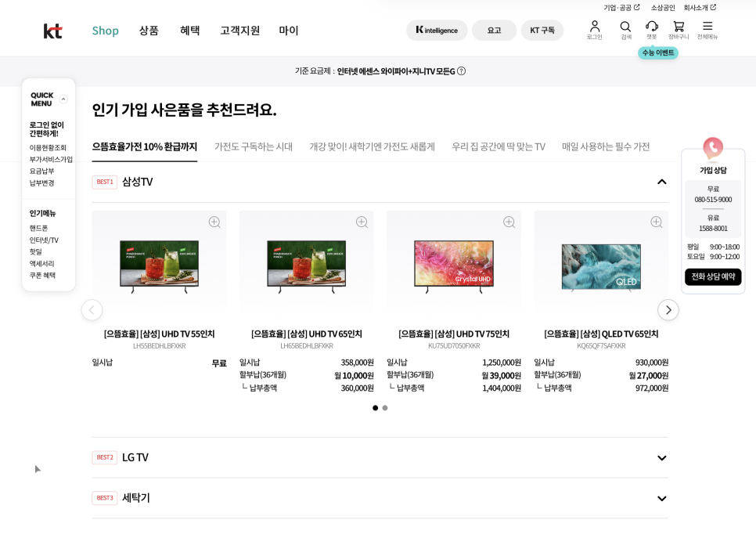
Task: Open 부가서비스가입 in quick menu
Action: tap(51, 159)
